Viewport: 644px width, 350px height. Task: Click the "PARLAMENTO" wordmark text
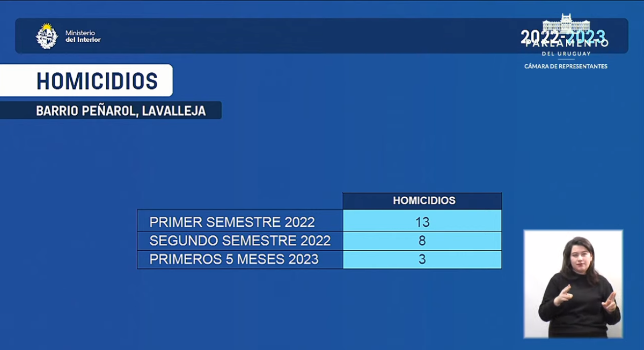tap(566, 44)
